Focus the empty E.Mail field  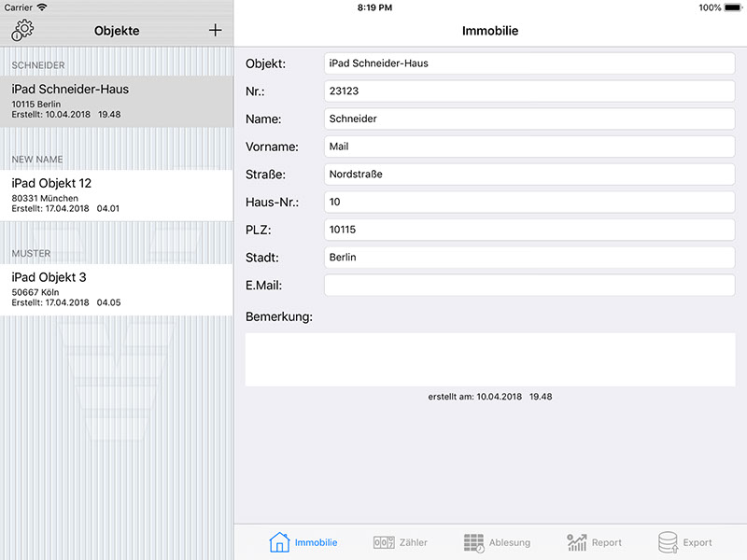click(x=529, y=286)
